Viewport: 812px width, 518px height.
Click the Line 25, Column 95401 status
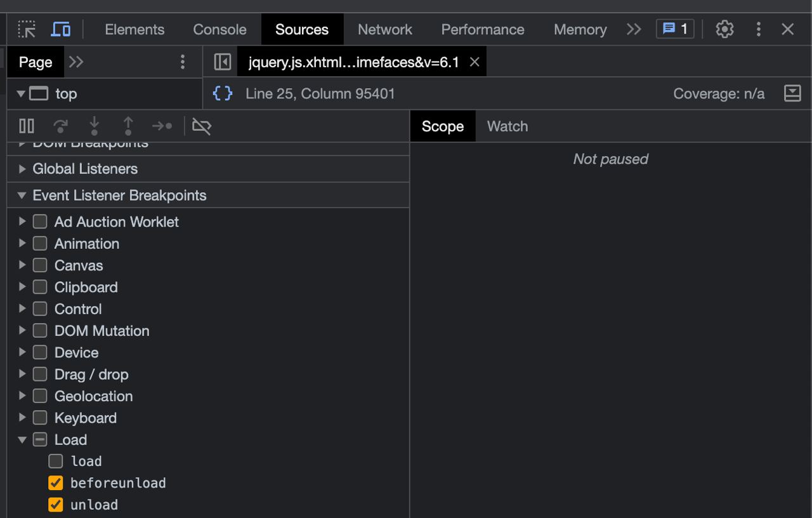320,94
